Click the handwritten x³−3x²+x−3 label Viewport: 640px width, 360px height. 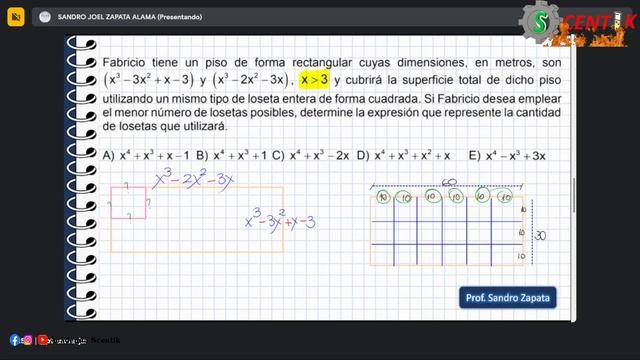[x=280, y=221]
